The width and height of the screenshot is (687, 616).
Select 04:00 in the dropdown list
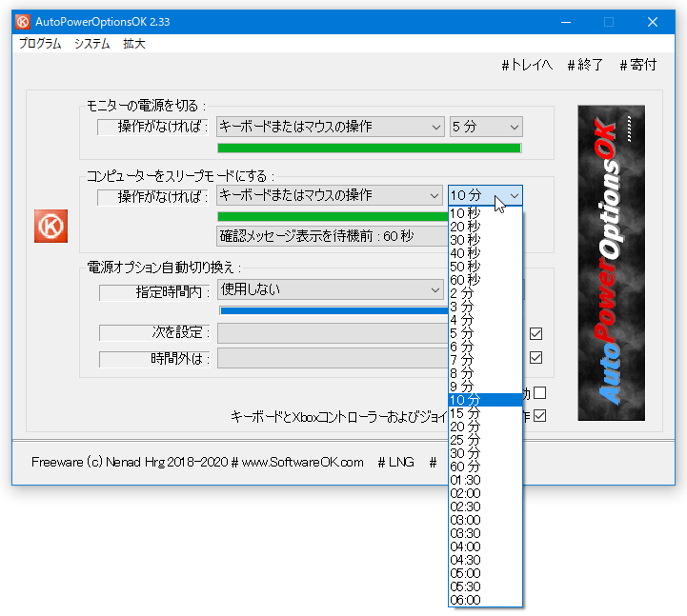tap(485, 546)
